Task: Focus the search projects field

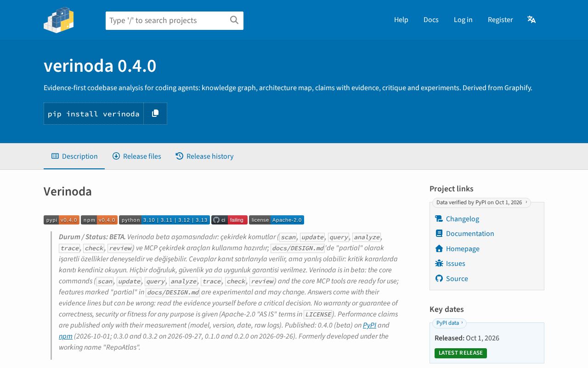Action: [175, 21]
